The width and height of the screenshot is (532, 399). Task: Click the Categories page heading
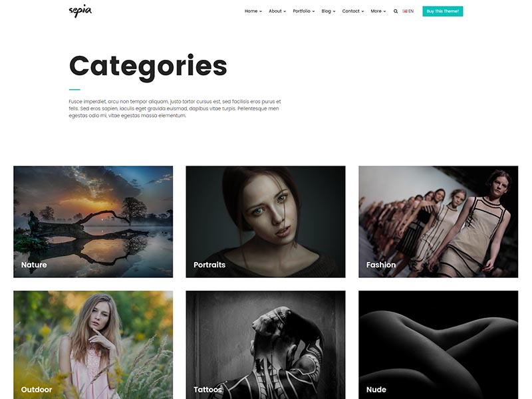tap(148, 67)
